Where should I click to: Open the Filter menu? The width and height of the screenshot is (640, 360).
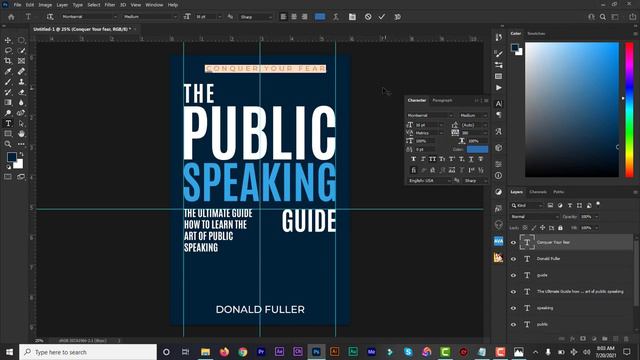[x=110, y=5]
